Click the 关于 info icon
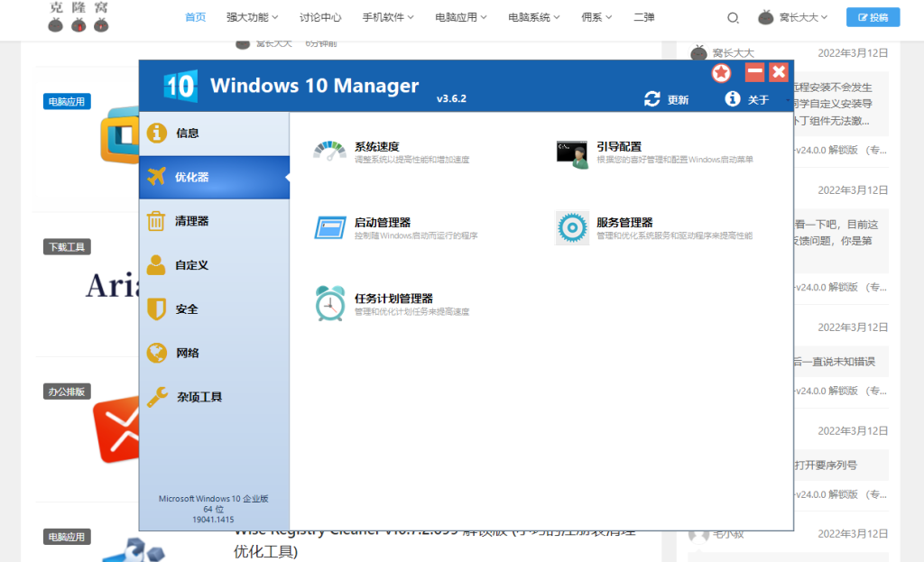 tap(733, 98)
